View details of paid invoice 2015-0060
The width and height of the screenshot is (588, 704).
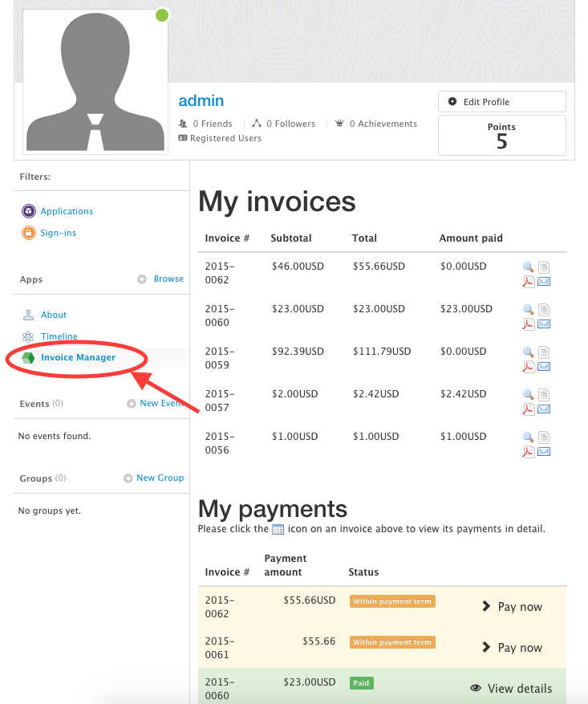(511, 688)
